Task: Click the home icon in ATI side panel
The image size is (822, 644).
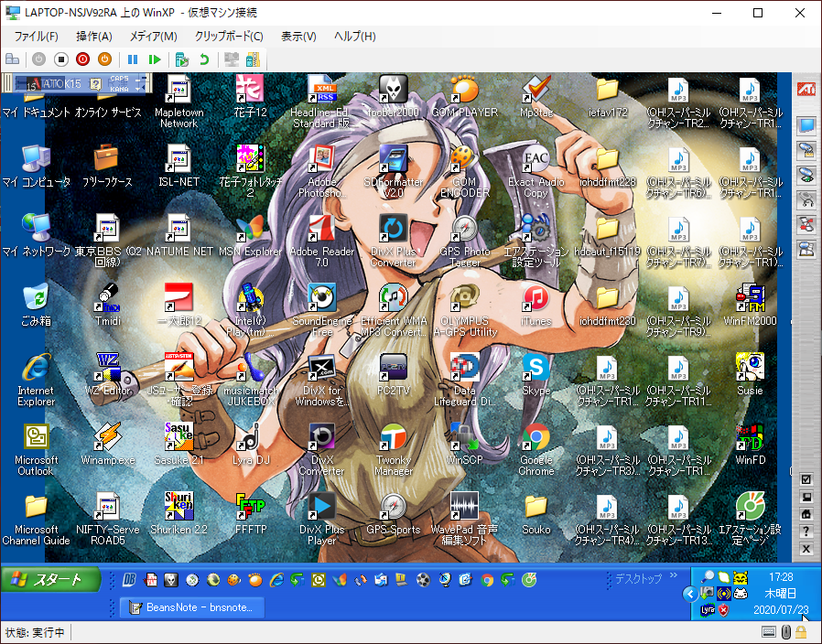Action: pos(806,514)
